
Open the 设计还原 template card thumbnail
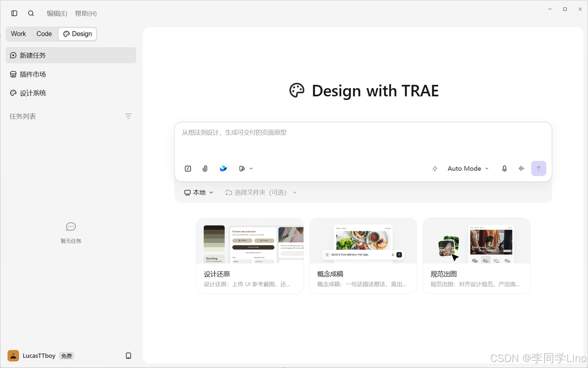click(250, 241)
